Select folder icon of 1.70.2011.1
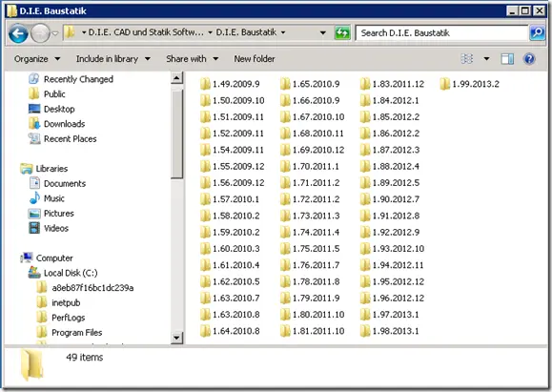Image resolution: width=552 pixels, height=392 pixels. [285, 166]
